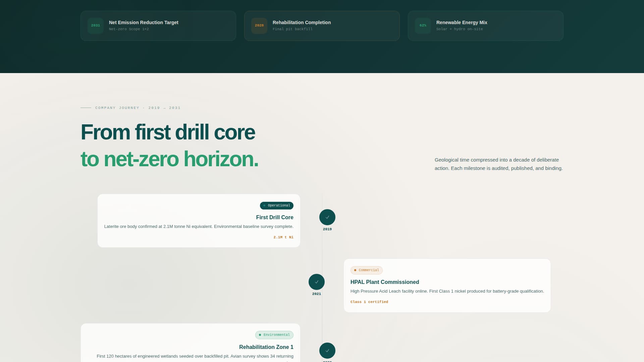The height and width of the screenshot is (362, 644).
Task: Click the HPAL Plant Commissioned title
Action: (385, 282)
